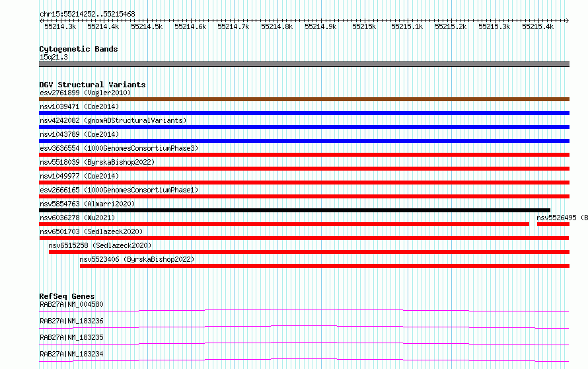Click the magenta RAB27A NM_004580 intron line
Viewport: 588px width, 369px height.
(x=304, y=310)
